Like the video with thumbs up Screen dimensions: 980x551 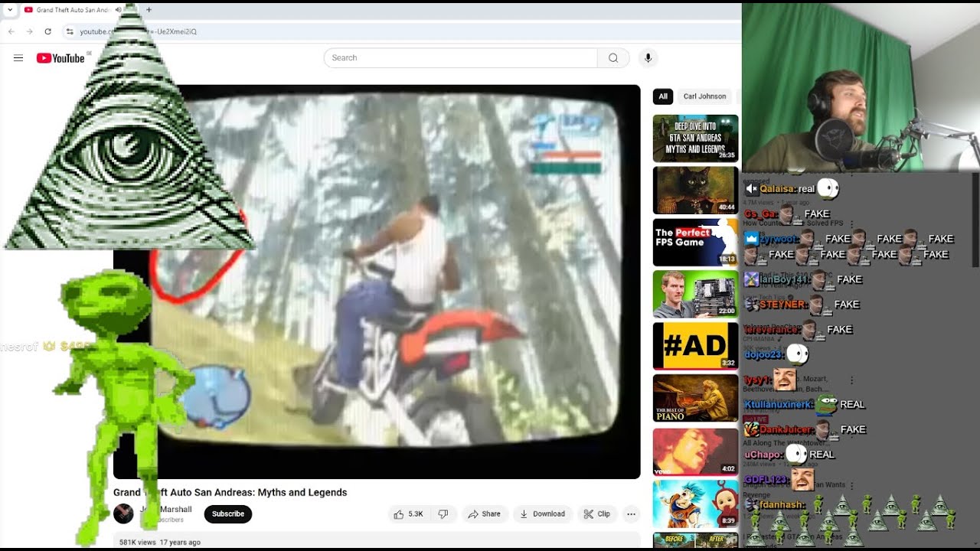[408, 514]
